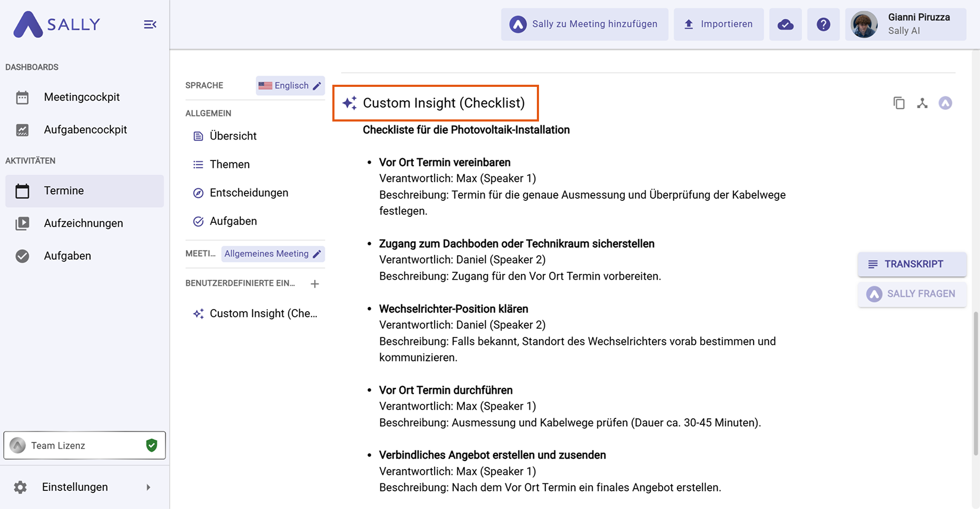Collapse the sidebar with the menu icon
This screenshot has height=509, width=980.
(150, 25)
